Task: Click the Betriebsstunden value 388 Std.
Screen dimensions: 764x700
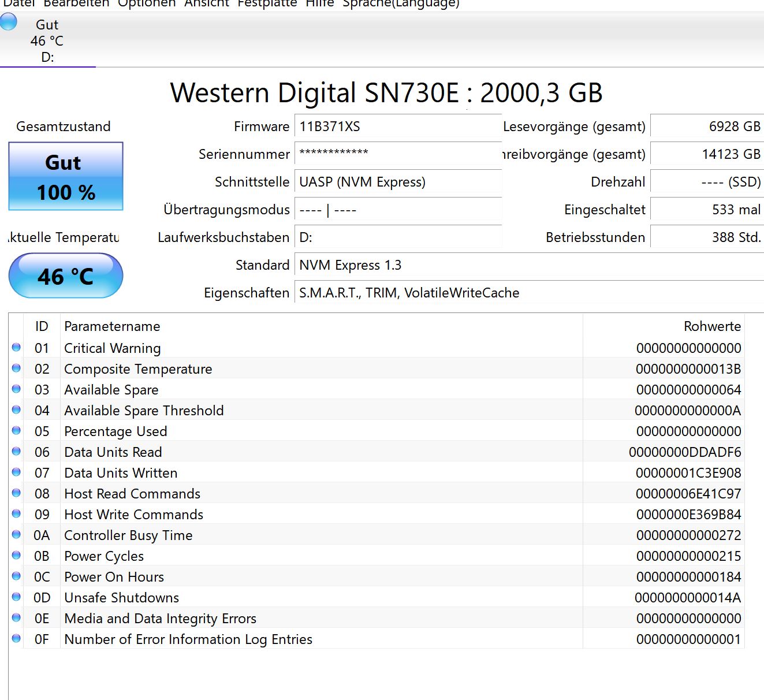Action: point(707,237)
